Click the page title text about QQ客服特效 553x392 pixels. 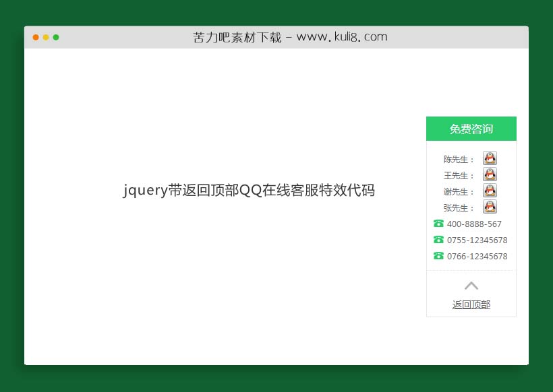[250, 191]
